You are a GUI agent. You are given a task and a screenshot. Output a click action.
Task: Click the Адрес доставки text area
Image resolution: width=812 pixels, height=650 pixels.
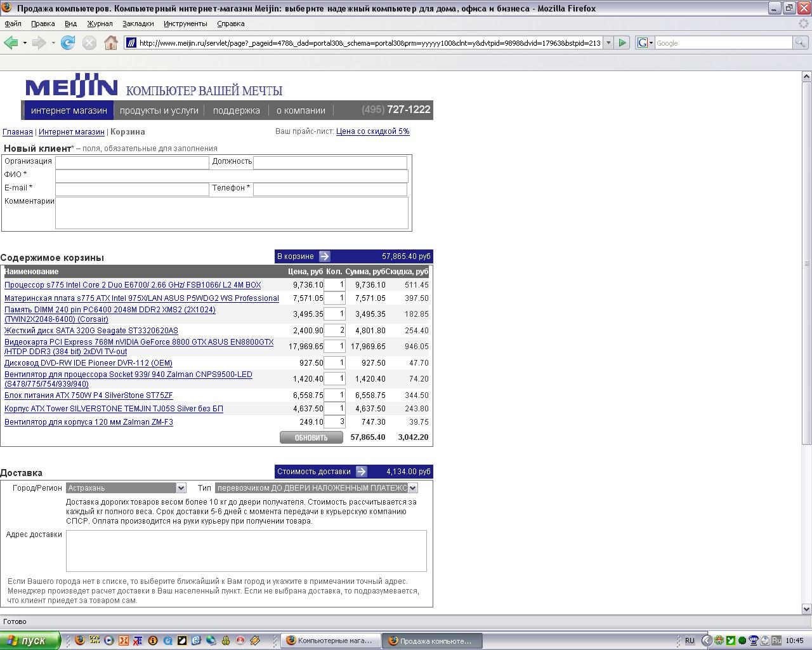[246, 551]
